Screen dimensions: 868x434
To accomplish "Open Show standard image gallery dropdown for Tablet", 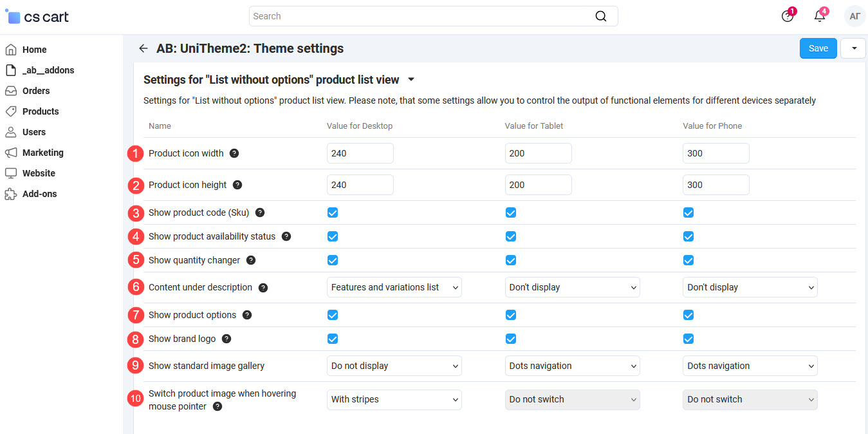I will (572, 366).
